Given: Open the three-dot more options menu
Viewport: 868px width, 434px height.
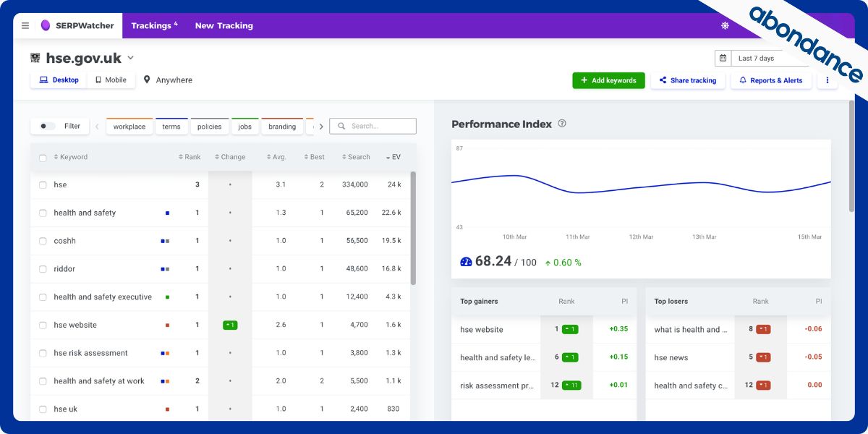Looking at the screenshot, I should (827, 80).
